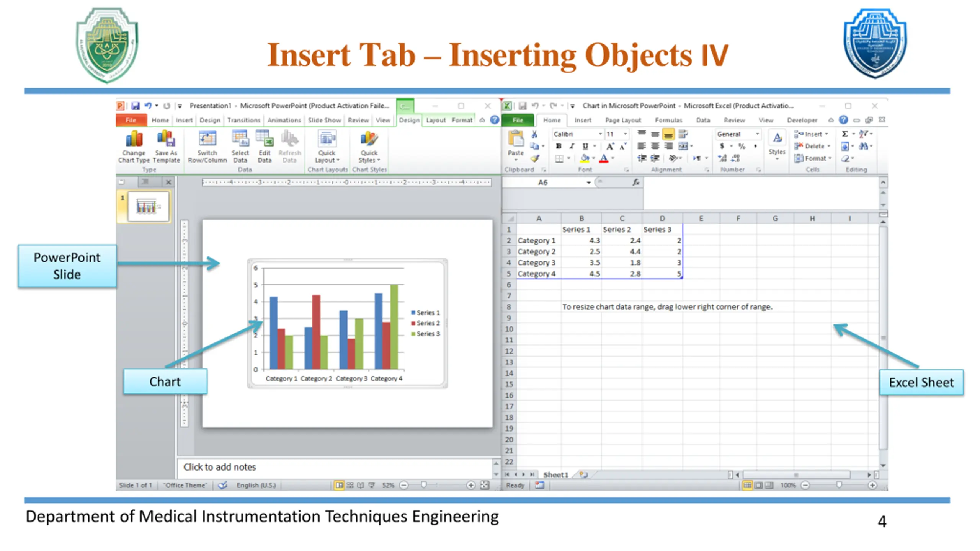Click Delete cells button in Excel
The height and width of the screenshot is (551, 980).
click(812, 146)
